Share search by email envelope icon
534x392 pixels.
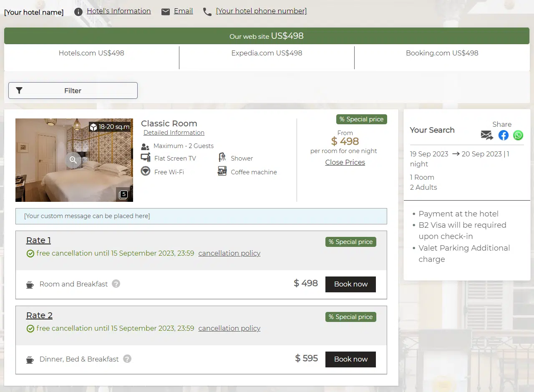click(487, 135)
